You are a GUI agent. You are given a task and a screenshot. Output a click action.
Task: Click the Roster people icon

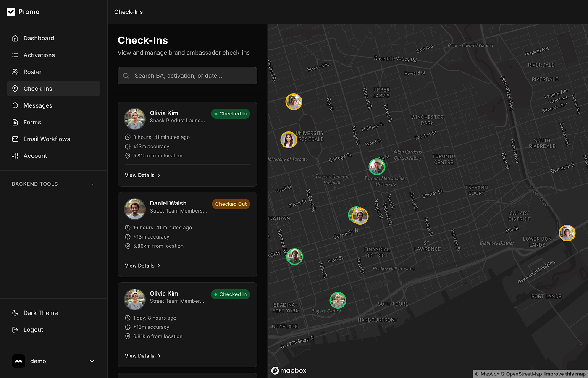click(x=15, y=71)
